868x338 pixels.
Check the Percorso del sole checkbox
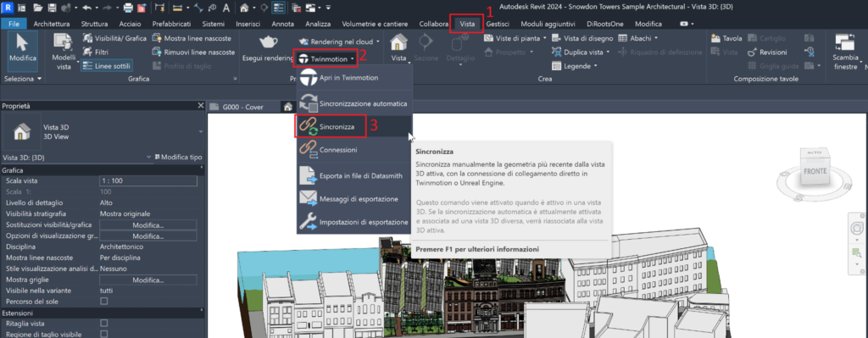pos(103,302)
